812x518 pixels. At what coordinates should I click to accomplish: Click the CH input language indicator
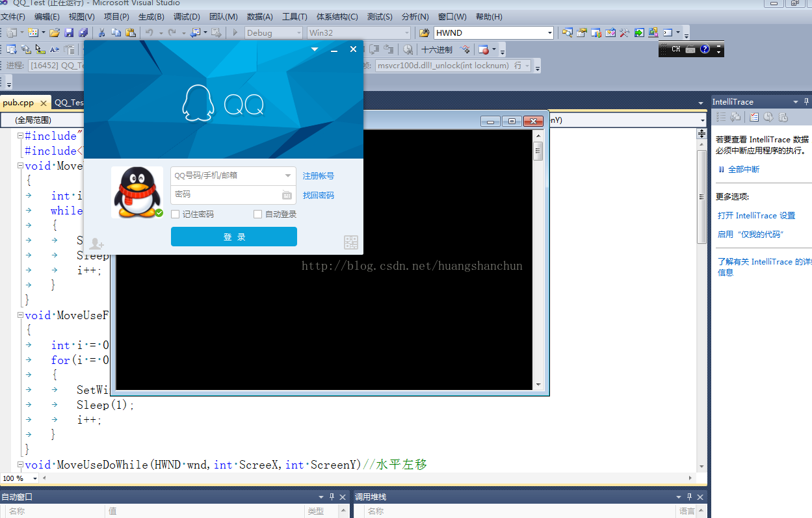point(676,49)
